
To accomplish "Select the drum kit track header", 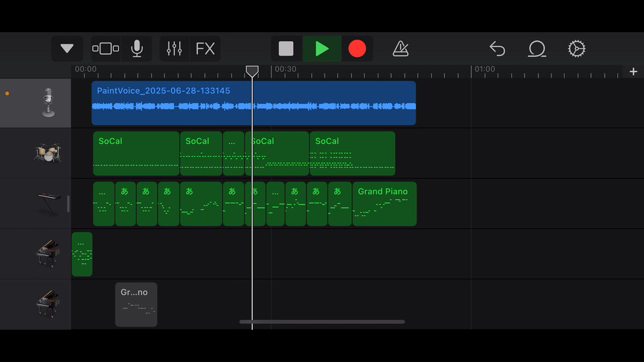I will [47, 154].
